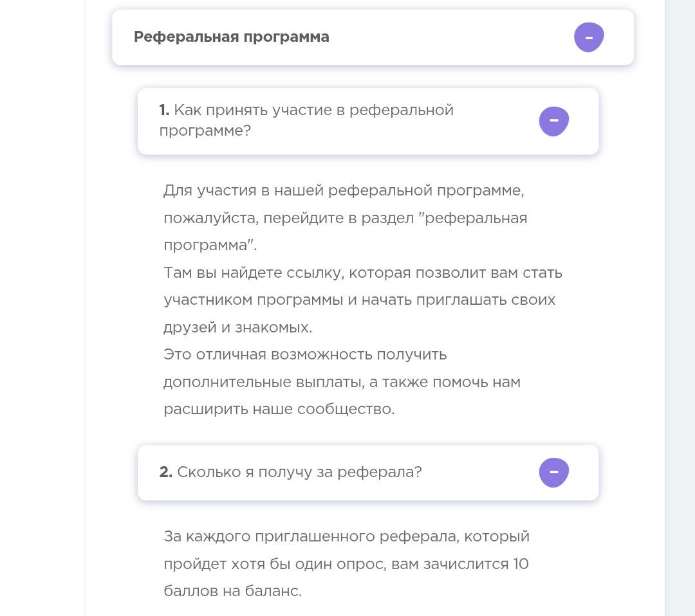Click the words расширить наше сообщество
695x616 pixels.
pyautogui.click(x=279, y=409)
